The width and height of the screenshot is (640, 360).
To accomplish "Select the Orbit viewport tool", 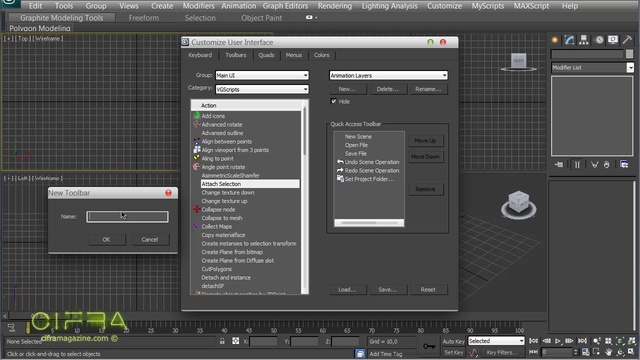I will point(620,352).
